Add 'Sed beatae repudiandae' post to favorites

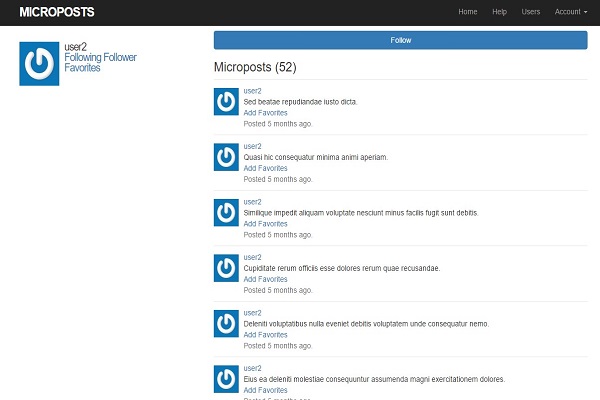(x=265, y=113)
